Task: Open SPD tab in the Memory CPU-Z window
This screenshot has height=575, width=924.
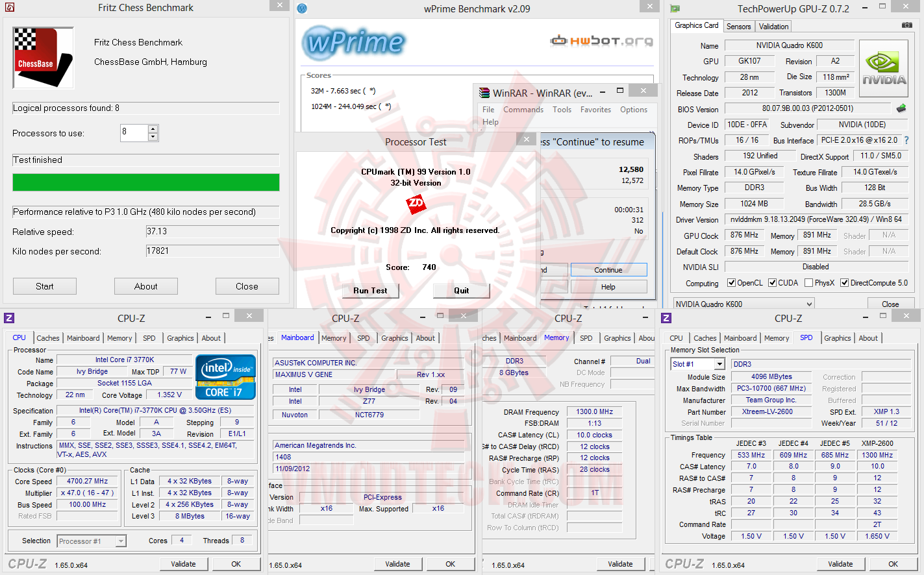Action: (586, 338)
